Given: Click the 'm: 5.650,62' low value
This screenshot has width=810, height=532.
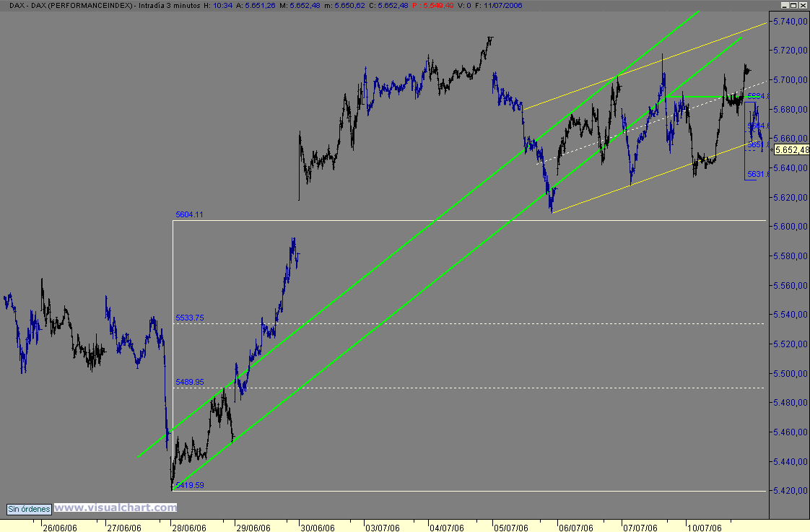Looking at the screenshot, I should pyautogui.click(x=344, y=5).
